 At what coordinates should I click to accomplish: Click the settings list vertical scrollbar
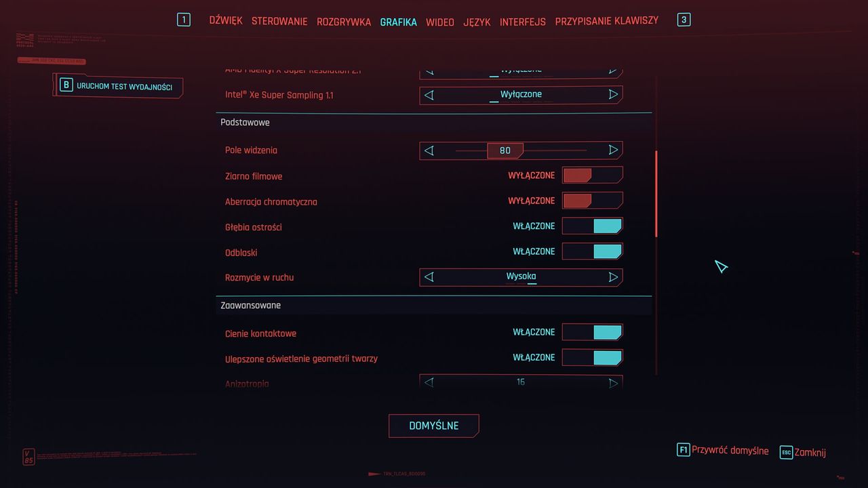(656, 193)
